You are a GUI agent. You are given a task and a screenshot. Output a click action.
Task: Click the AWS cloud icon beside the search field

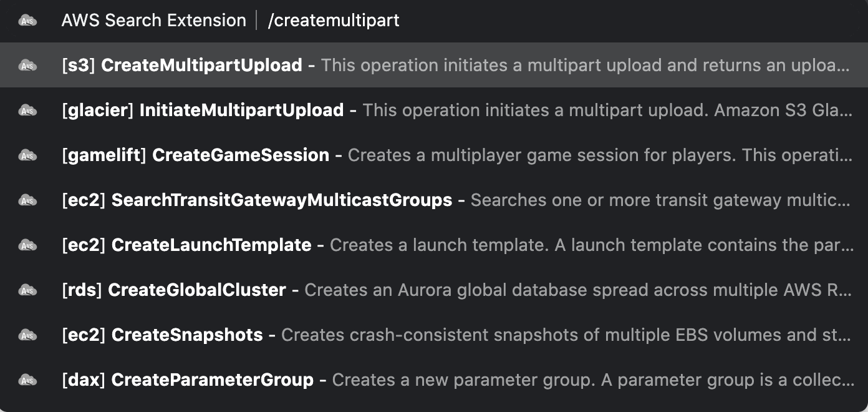coord(27,21)
